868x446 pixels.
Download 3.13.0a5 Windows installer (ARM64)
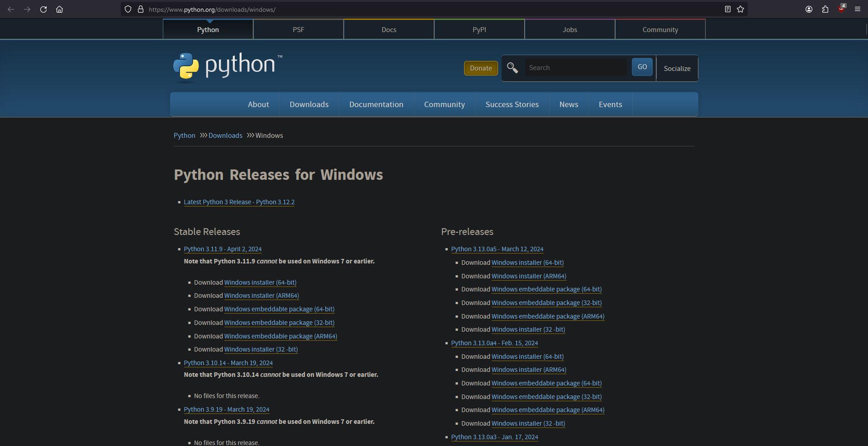pyautogui.click(x=529, y=276)
